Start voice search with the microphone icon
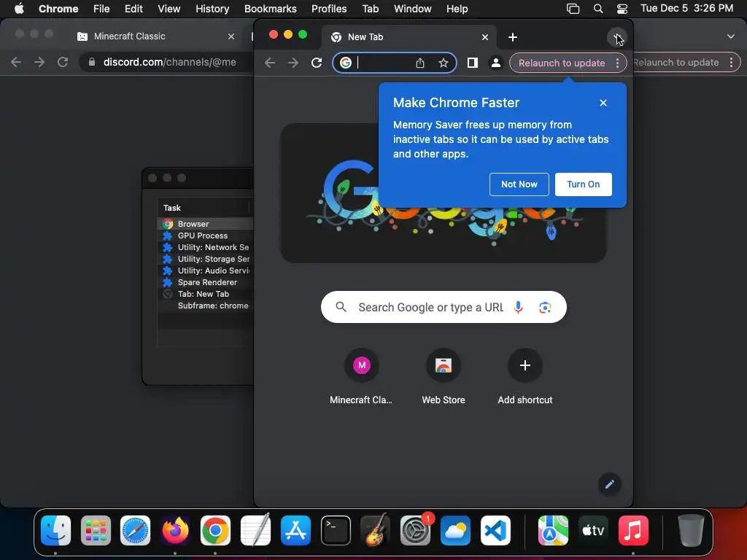The image size is (747, 560). click(519, 307)
